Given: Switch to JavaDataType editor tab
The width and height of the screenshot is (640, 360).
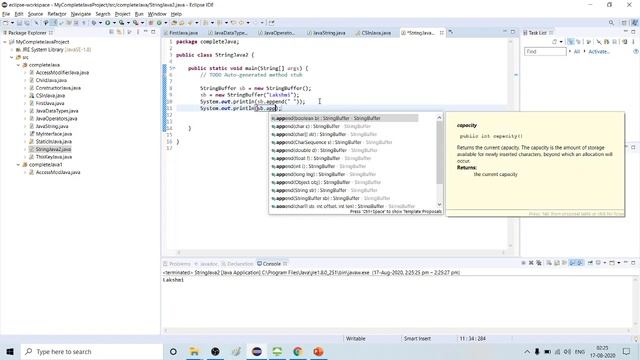Looking at the screenshot, I should [228, 33].
